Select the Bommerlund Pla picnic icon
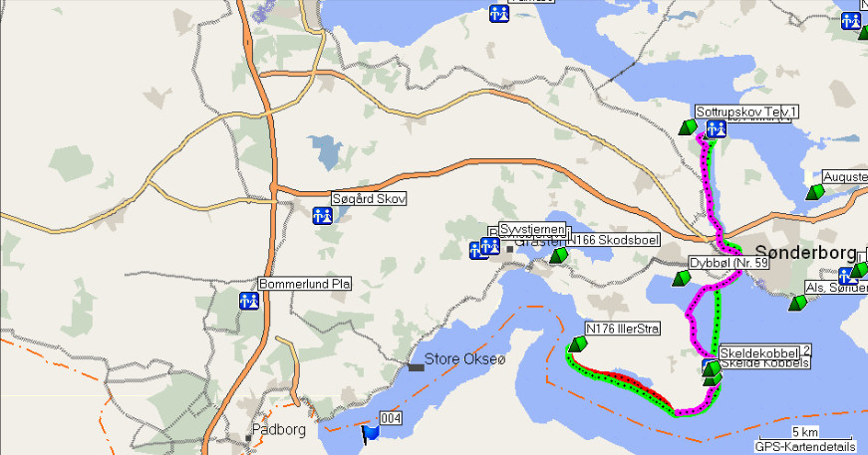Image resolution: width=868 pixels, height=455 pixels. click(249, 302)
